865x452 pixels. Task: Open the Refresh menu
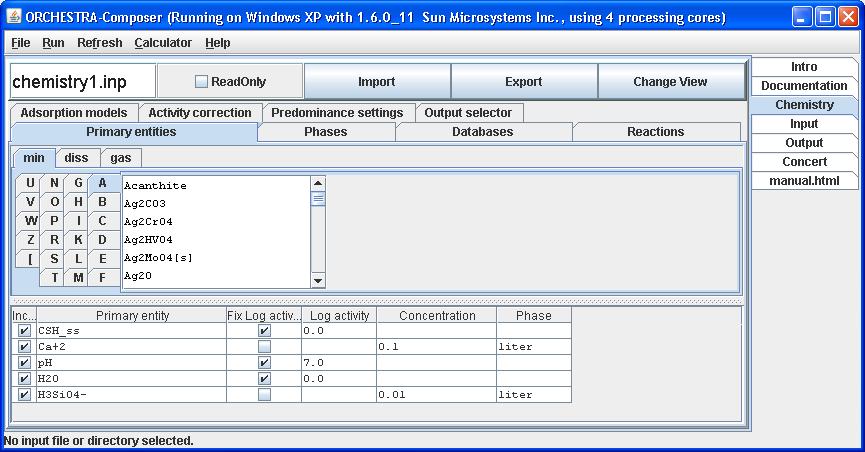click(100, 42)
